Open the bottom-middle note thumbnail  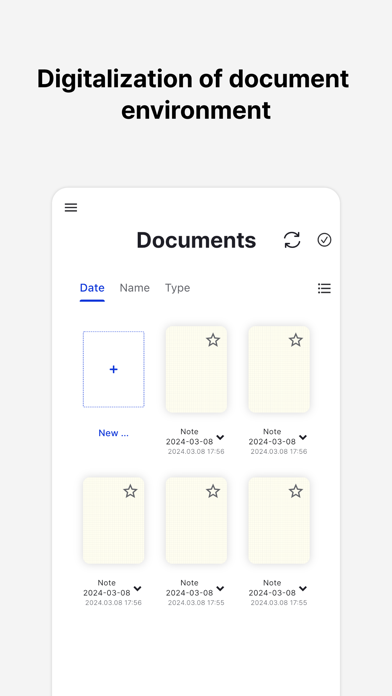[x=196, y=520]
